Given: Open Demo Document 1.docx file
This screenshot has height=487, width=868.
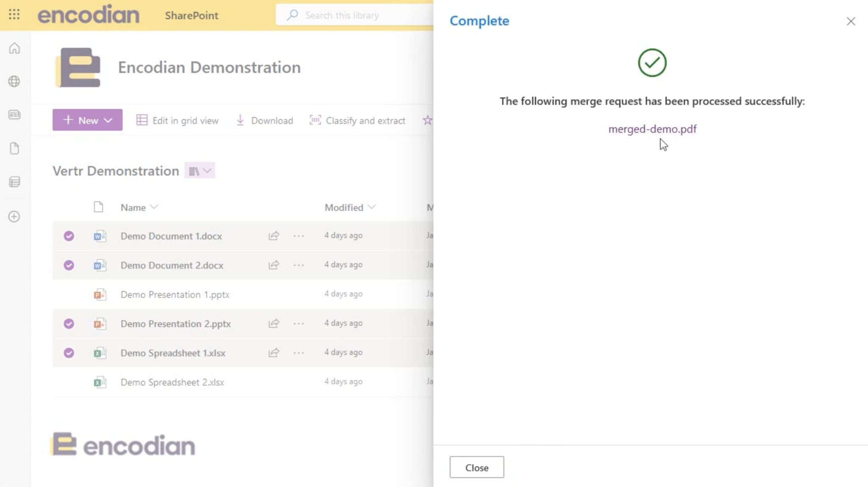Looking at the screenshot, I should (x=171, y=236).
